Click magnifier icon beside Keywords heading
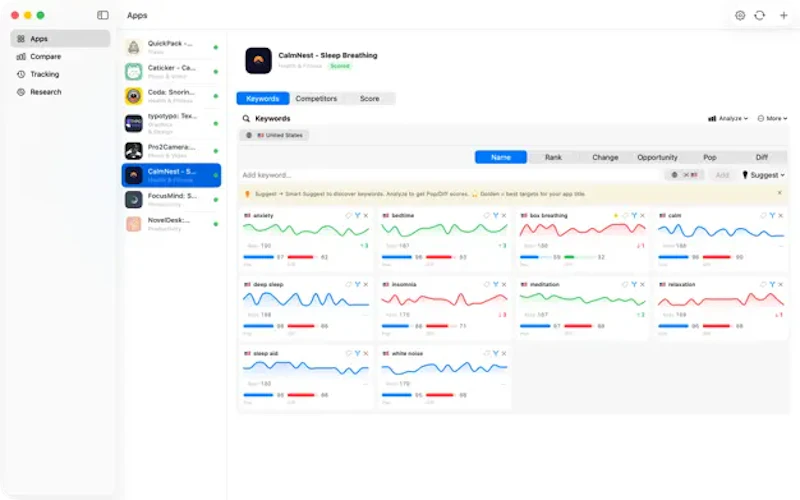The image size is (800, 500). [246, 118]
